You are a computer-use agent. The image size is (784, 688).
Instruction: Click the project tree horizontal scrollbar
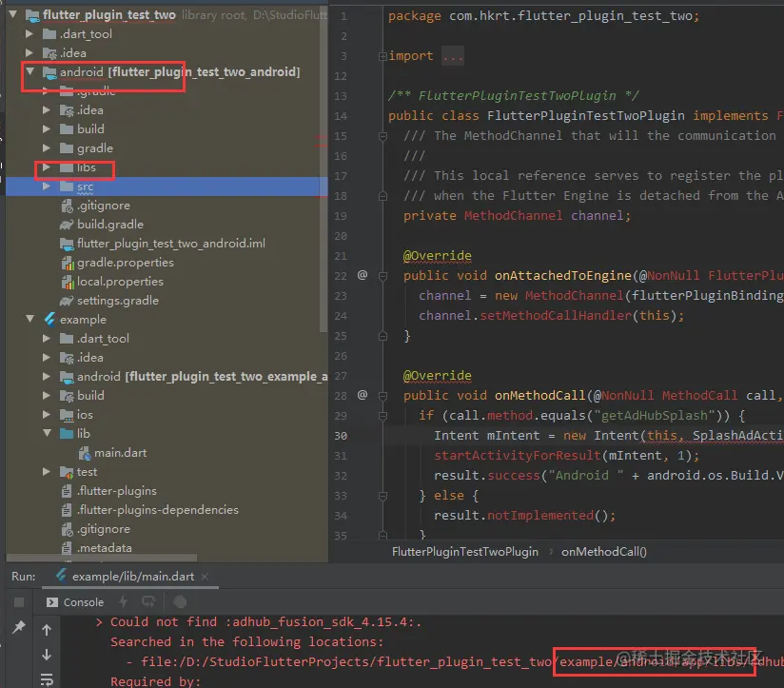[x=102, y=558]
